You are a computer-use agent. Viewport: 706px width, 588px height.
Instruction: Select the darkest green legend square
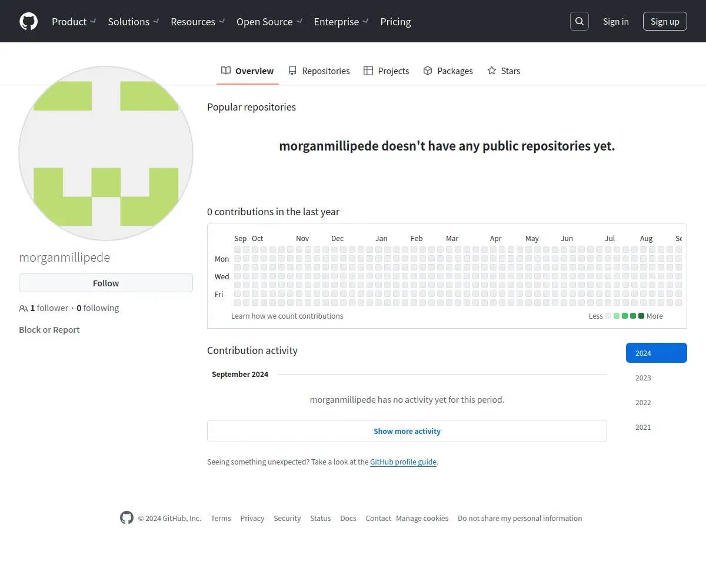tap(641, 316)
